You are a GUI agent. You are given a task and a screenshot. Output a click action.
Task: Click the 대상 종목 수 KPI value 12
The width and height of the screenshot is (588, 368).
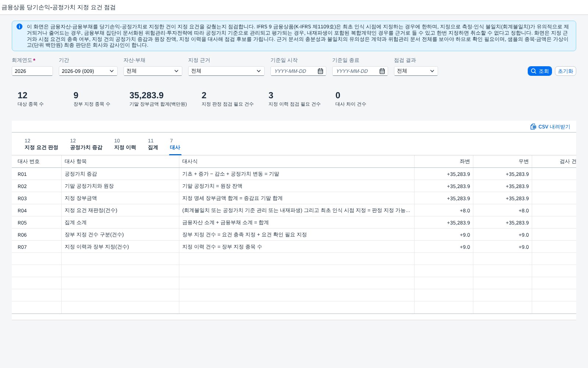pos(22,95)
